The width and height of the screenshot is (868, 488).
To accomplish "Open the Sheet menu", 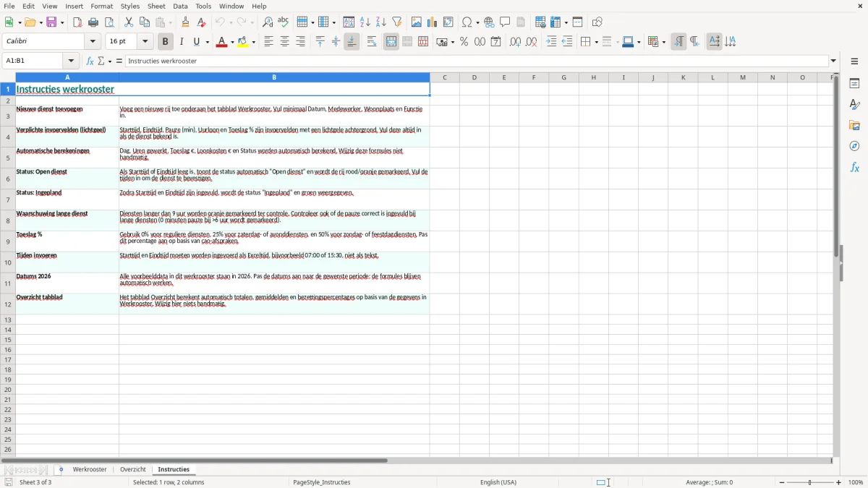I will (x=156, y=6).
